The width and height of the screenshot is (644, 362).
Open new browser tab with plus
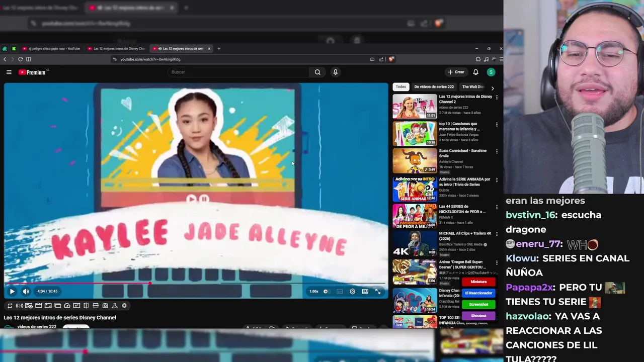(218, 49)
